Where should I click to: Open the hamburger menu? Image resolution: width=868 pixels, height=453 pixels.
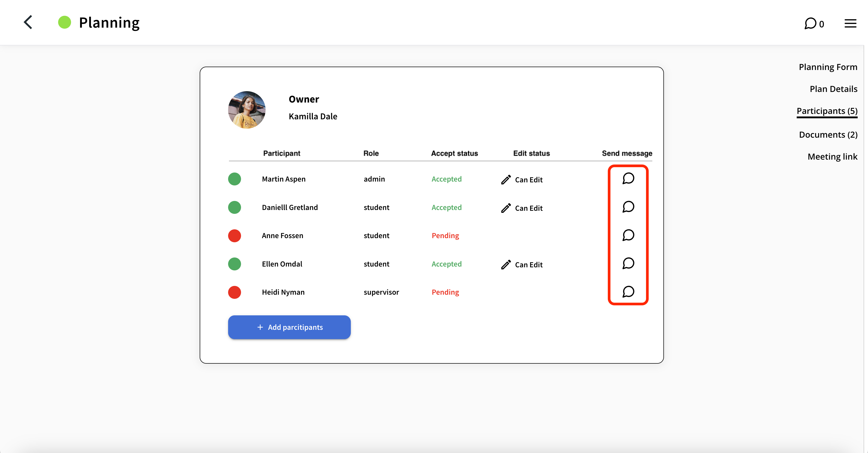[850, 23]
